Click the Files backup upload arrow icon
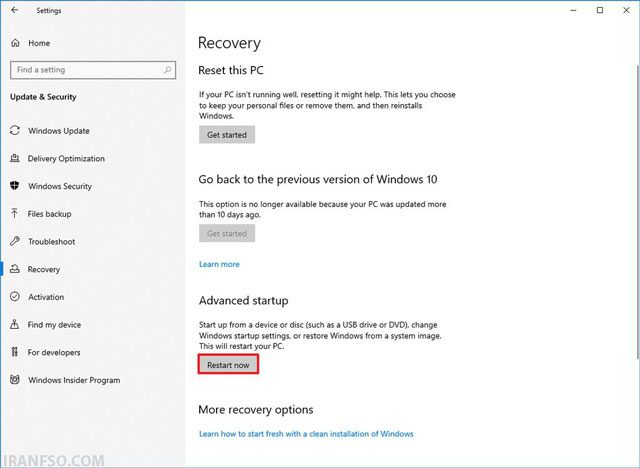 (x=15, y=213)
